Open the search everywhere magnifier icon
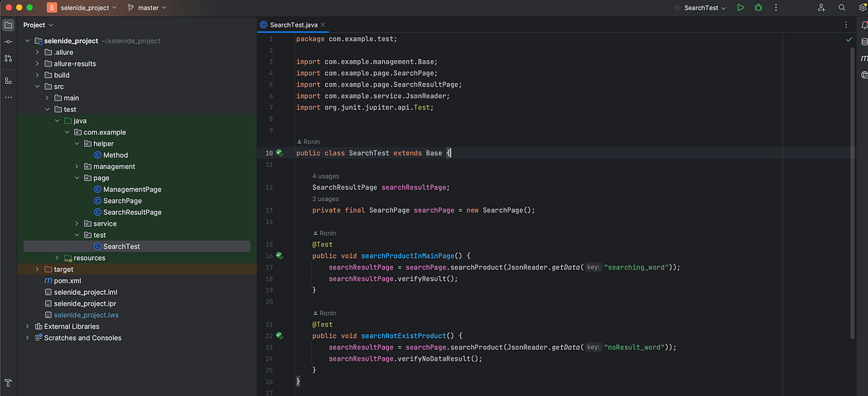 point(842,7)
